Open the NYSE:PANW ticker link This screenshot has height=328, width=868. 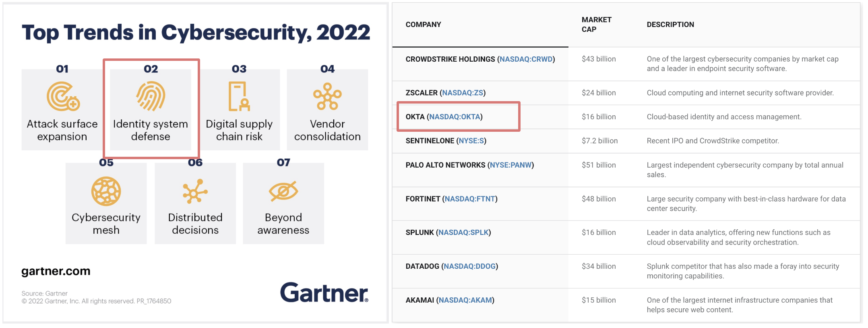(x=510, y=165)
